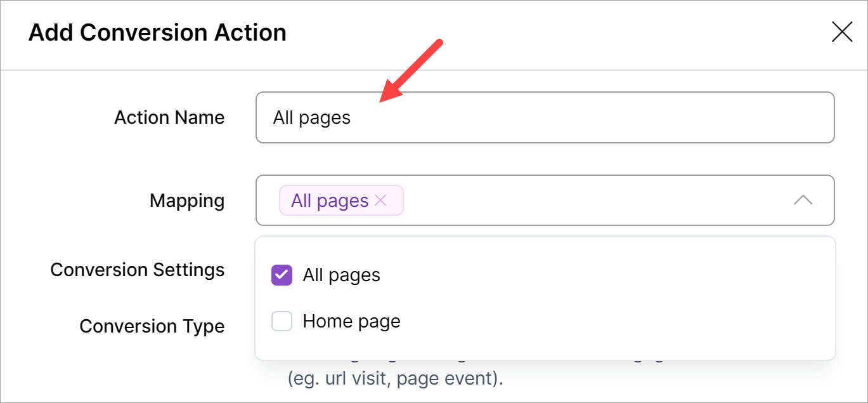Click the Mapping field label
Screen dimensions: 868x403
(x=187, y=201)
